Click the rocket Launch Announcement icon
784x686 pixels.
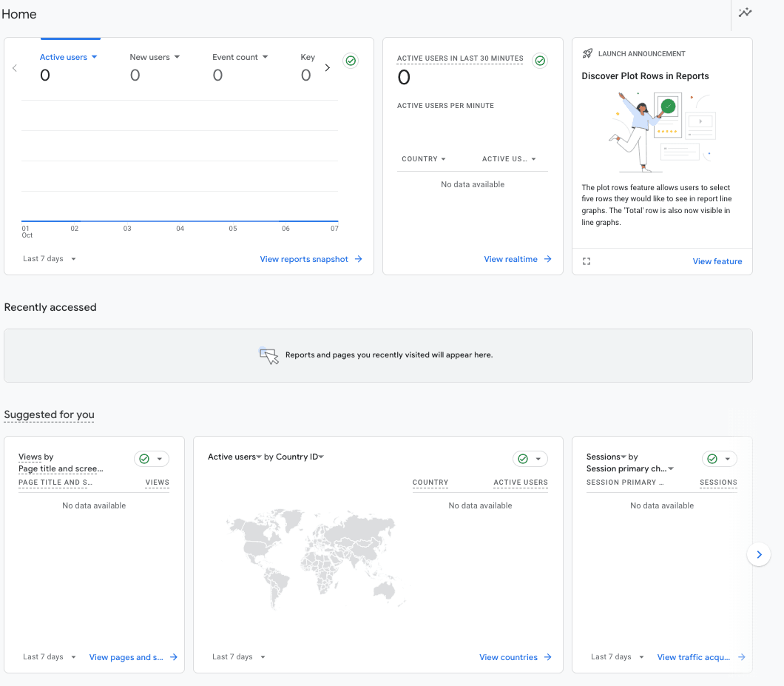[x=587, y=54]
